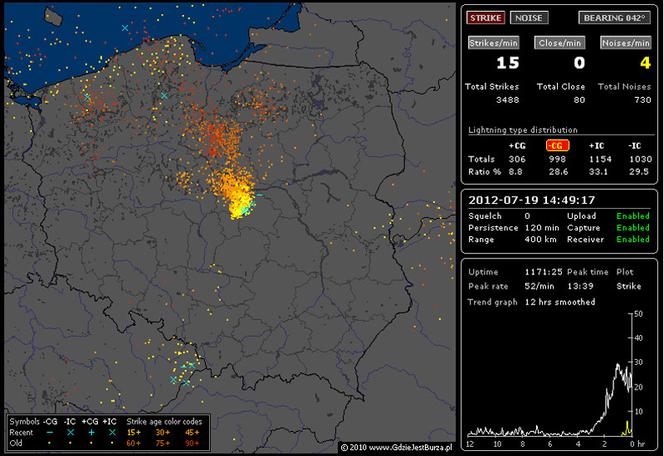Viewport: 664px width, 456px height.
Task: Click the noises per minute value 4
Action: pyautogui.click(x=645, y=63)
